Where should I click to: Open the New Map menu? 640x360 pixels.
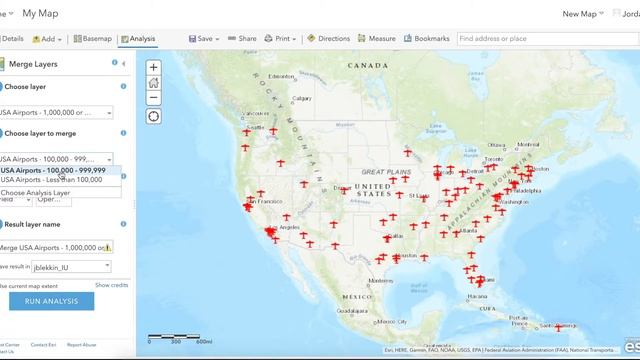[583, 14]
